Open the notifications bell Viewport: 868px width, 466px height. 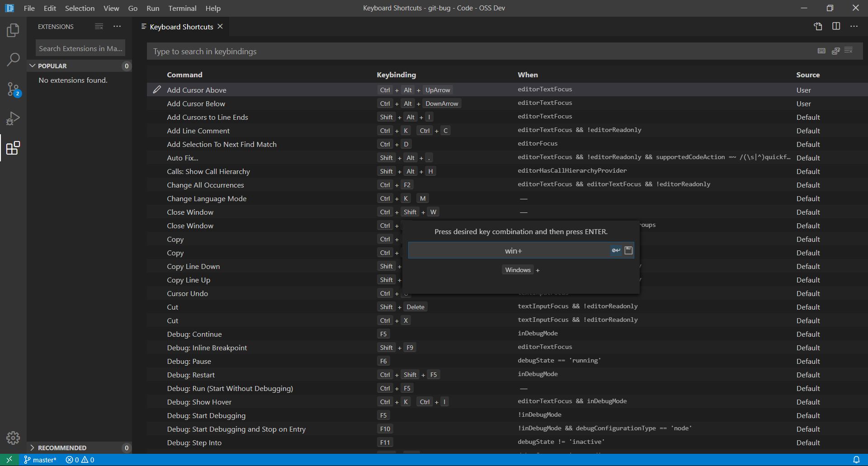tap(856, 460)
